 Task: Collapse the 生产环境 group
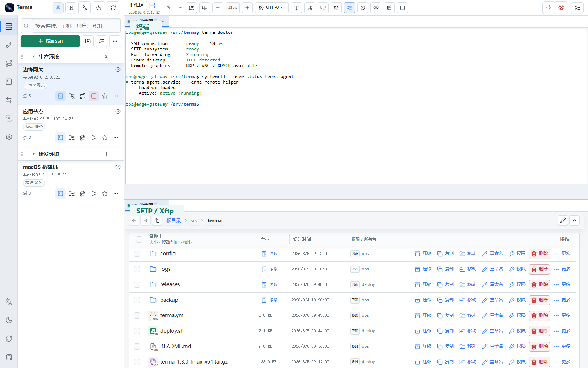tap(34, 57)
